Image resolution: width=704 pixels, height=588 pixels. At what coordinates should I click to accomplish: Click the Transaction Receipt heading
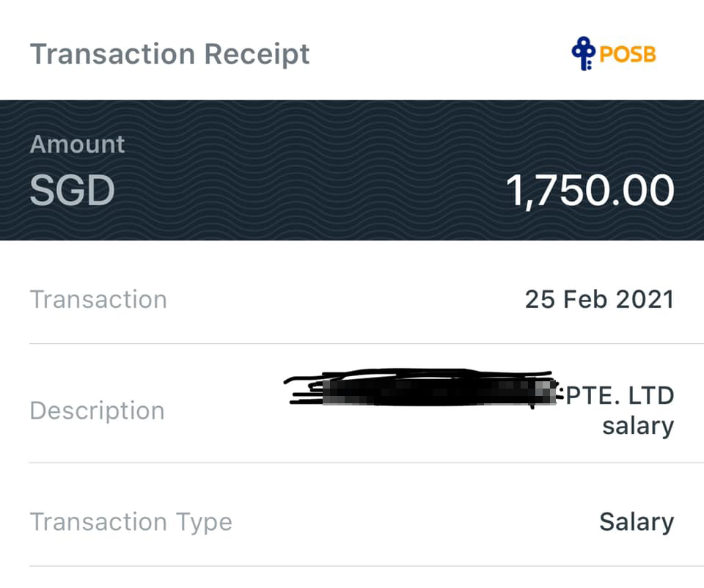coord(169,54)
